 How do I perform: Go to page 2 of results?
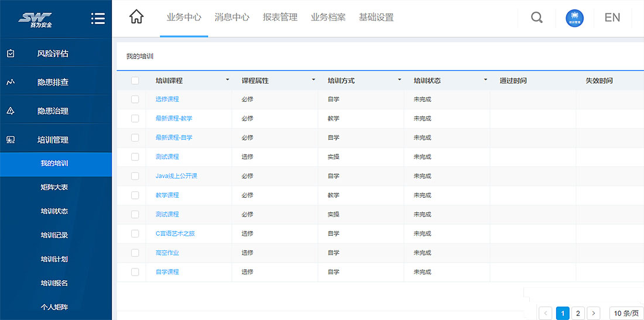pyautogui.click(x=578, y=314)
